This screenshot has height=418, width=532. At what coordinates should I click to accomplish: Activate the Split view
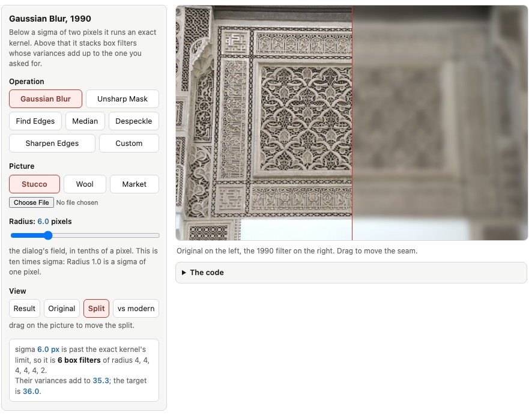[x=96, y=309]
